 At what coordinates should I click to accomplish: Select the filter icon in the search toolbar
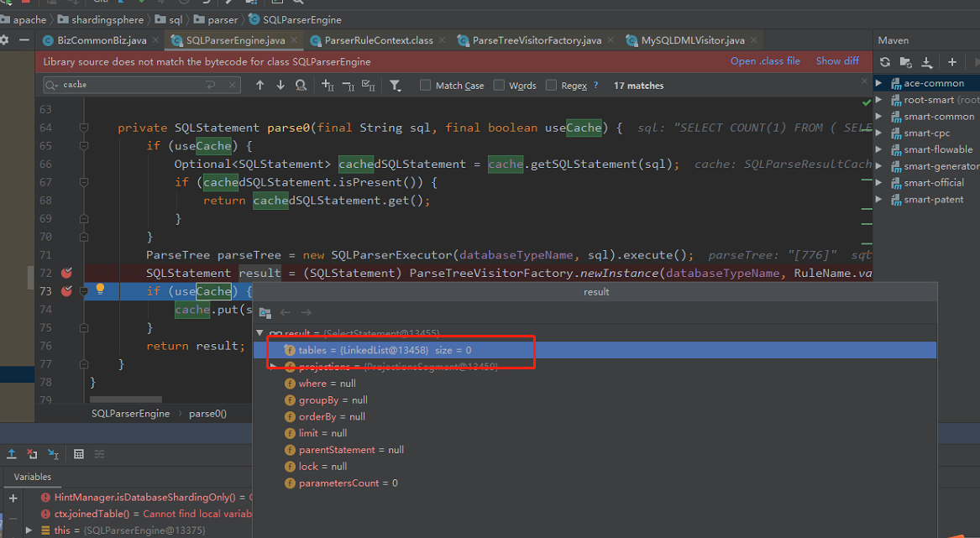[395, 85]
